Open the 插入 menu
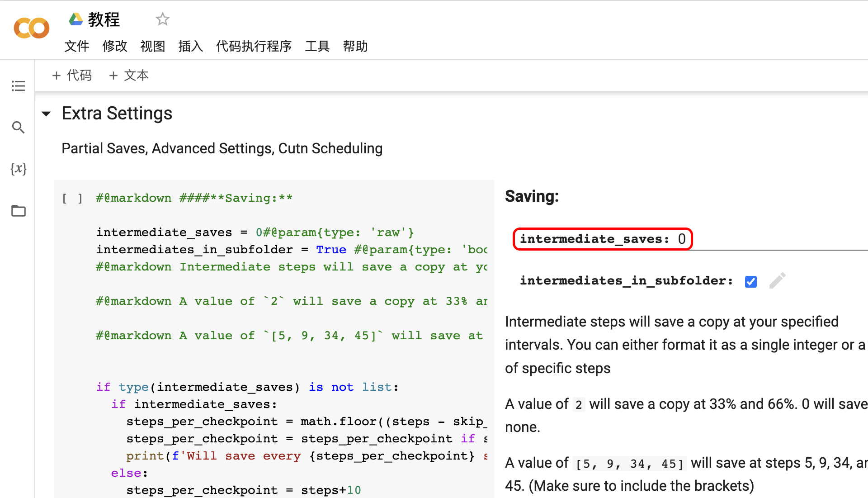 (x=190, y=46)
